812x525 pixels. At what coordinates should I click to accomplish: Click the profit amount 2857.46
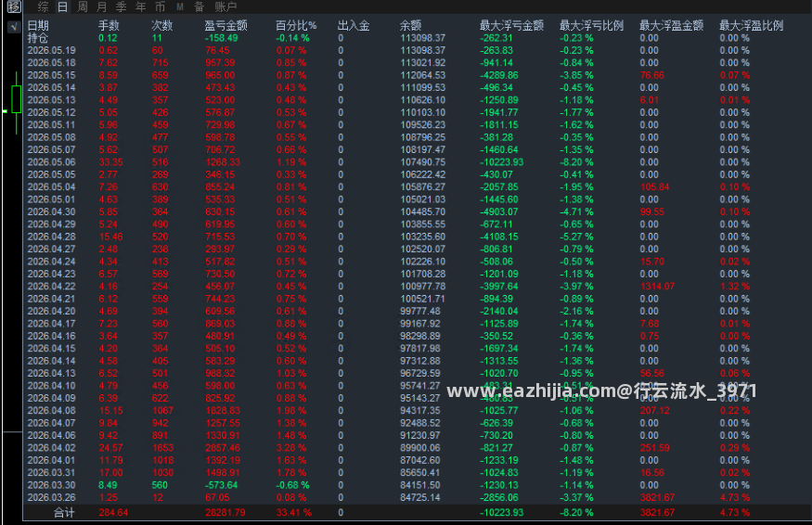pyautogui.click(x=223, y=448)
